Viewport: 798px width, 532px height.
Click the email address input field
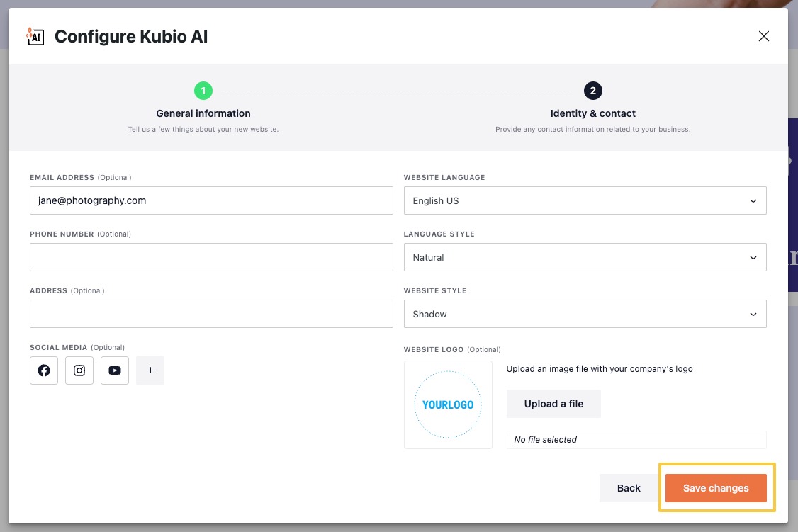point(211,200)
